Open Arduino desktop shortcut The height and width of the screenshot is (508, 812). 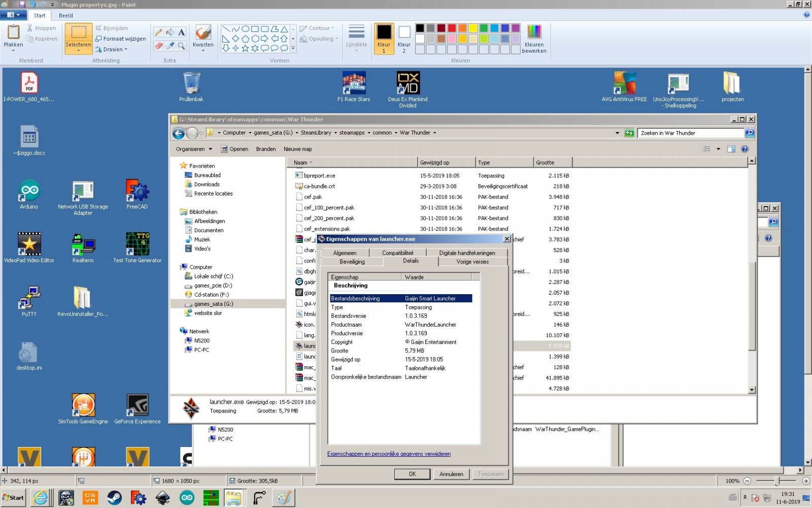tap(29, 194)
